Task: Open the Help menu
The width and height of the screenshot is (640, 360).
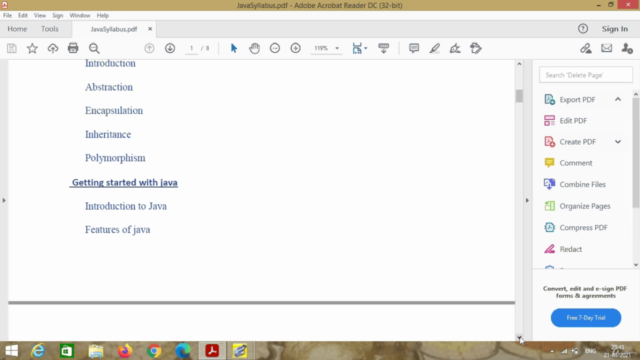Action: [x=102, y=15]
